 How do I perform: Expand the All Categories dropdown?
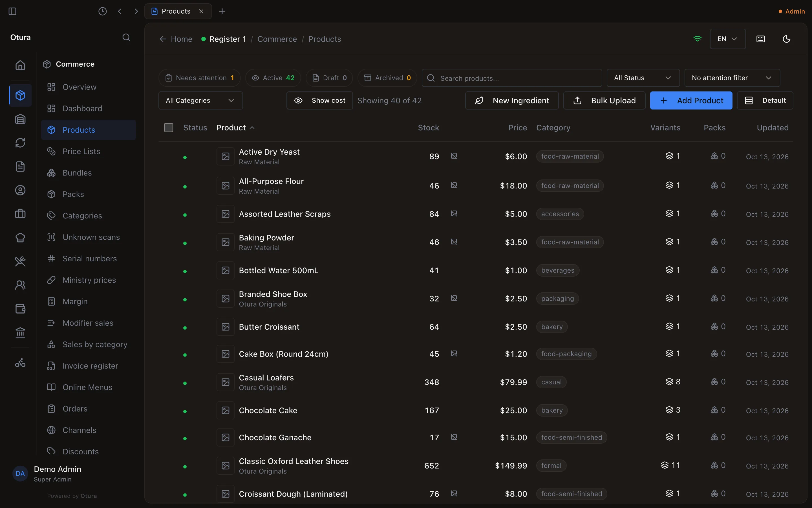click(200, 100)
